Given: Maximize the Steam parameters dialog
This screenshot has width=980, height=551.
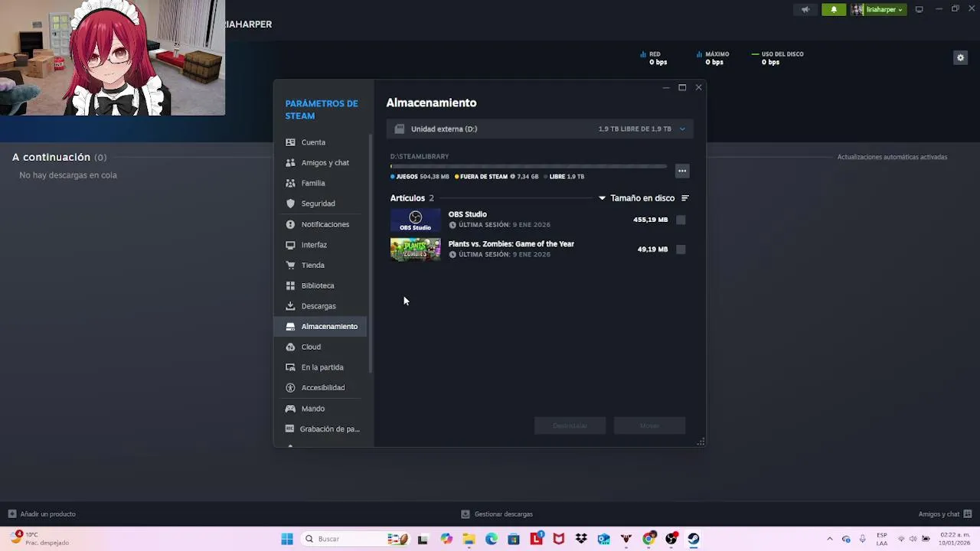Looking at the screenshot, I should click(x=682, y=87).
